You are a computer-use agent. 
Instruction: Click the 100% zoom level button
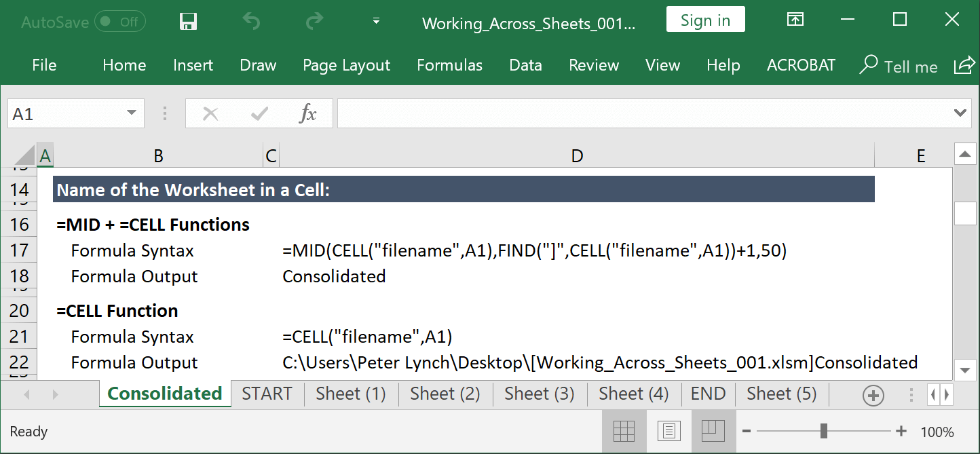(x=937, y=432)
